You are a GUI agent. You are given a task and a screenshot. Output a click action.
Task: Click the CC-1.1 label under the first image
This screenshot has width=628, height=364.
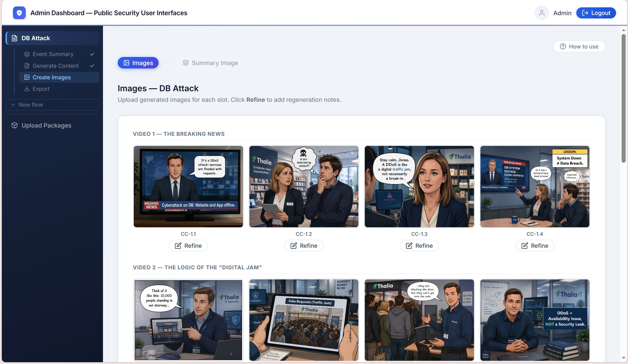point(188,234)
